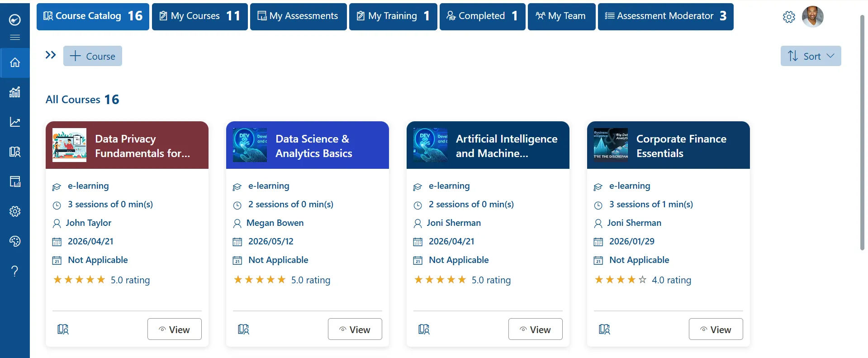868x358 pixels.
Task: Click "3 sessions of 1 min(s)" text
Action: coord(651,205)
